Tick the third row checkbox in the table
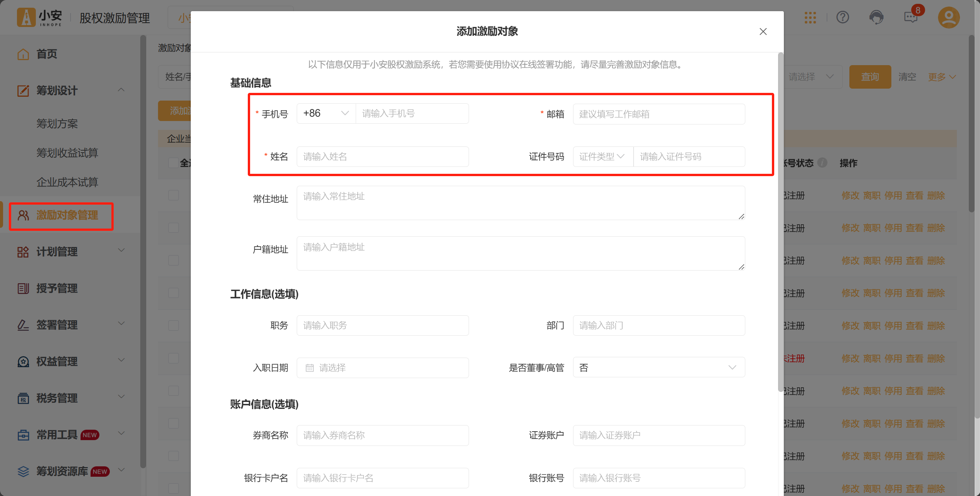This screenshot has height=496, width=980. click(x=173, y=260)
